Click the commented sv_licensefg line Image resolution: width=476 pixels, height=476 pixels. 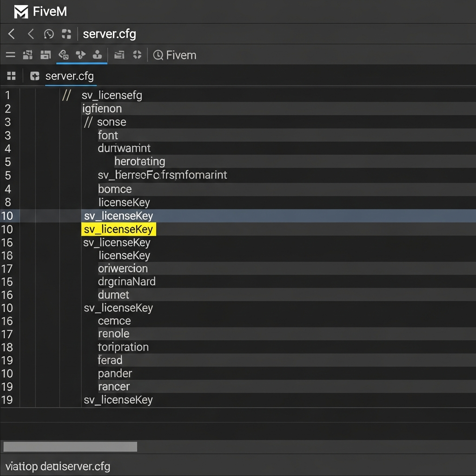102,95
